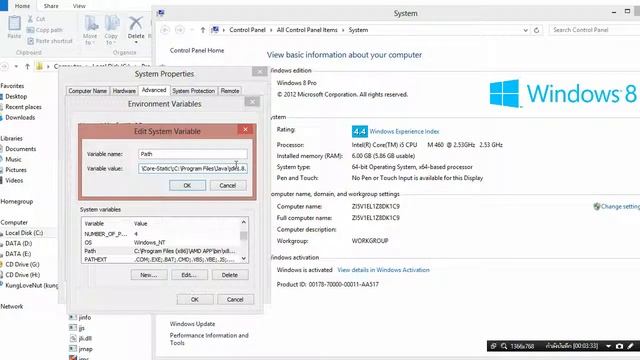Open Performance Information and Tools link

(x=209, y=339)
